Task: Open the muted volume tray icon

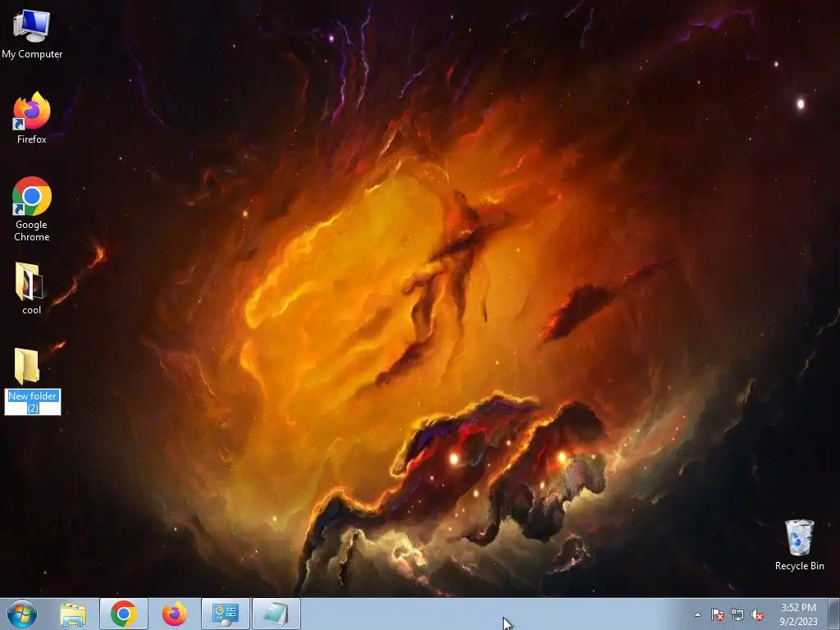Action: click(x=757, y=615)
